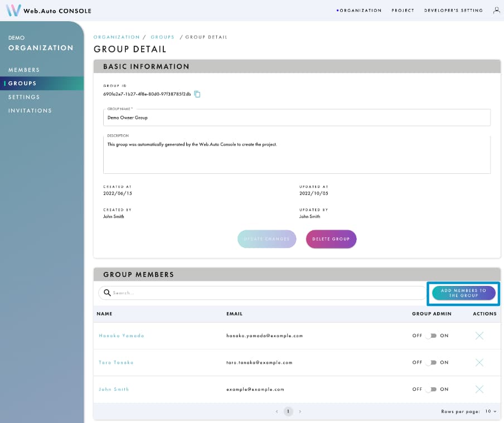Click the Organization breadcrumb link
The height and width of the screenshot is (423, 504).
coord(117,37)
